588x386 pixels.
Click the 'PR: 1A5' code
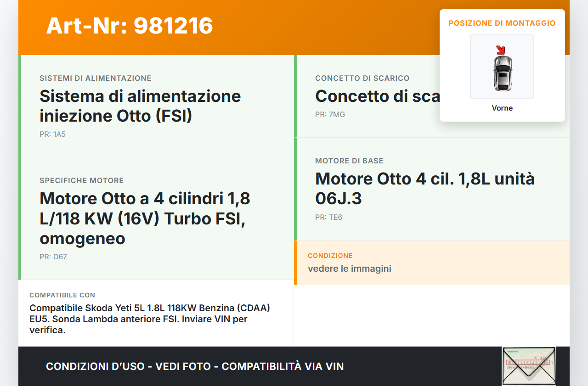52,134
